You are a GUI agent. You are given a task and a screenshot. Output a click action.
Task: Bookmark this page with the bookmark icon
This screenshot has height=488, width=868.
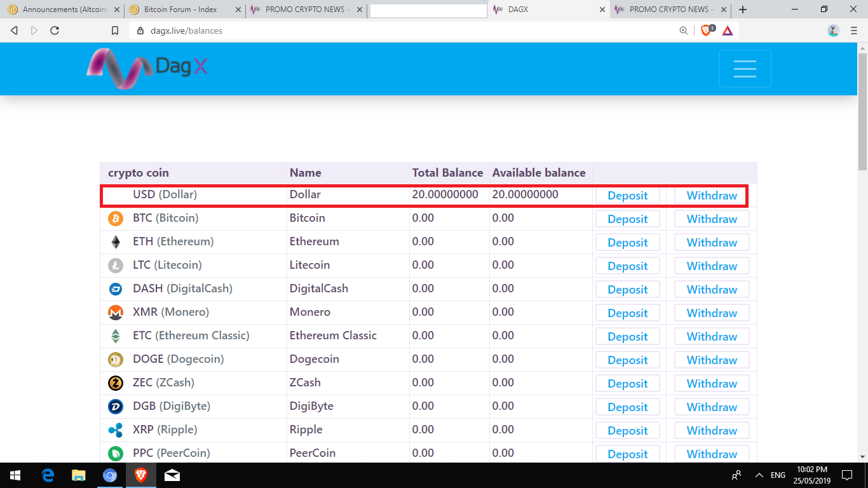pyautogui.click(x=115, y=30)
